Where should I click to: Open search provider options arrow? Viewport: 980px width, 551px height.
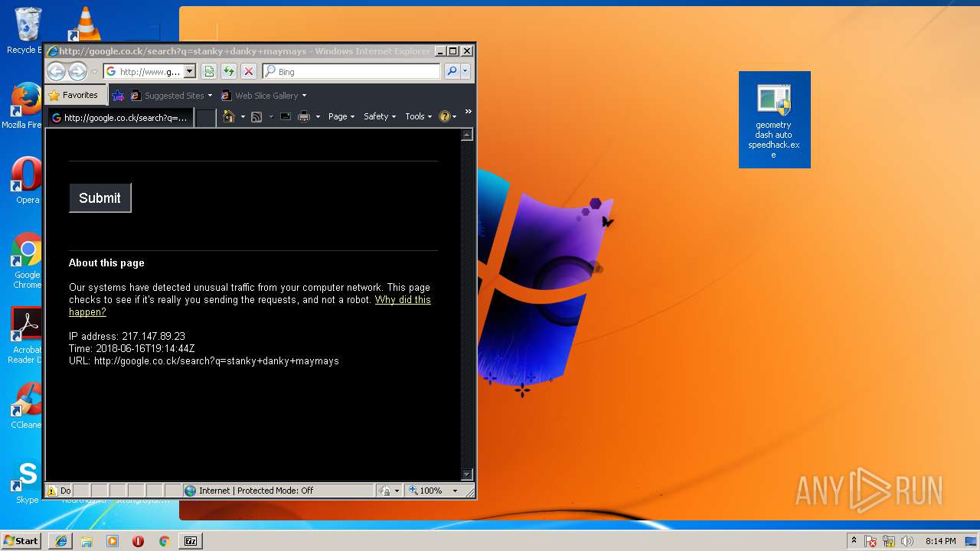[x=465, y=71]
